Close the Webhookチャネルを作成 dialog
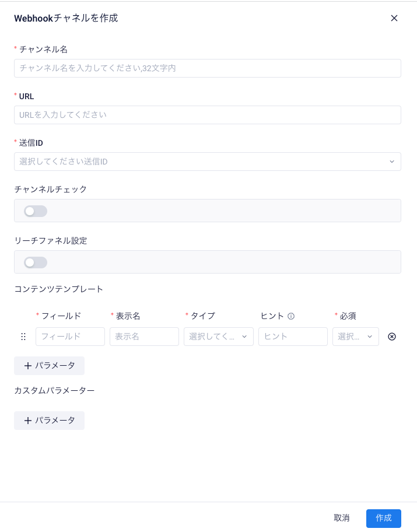The width and height of the screenshot is (417, 532). (394, 18)
